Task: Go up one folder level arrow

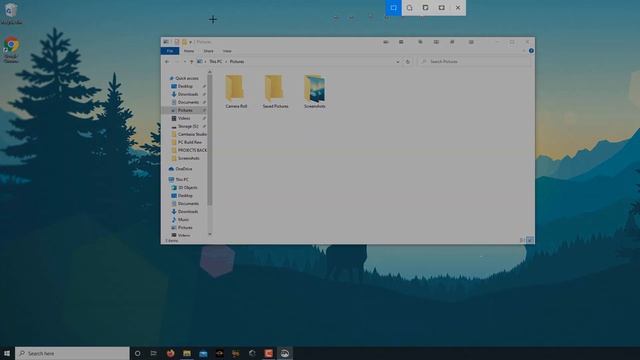Action: pos(191,62)
